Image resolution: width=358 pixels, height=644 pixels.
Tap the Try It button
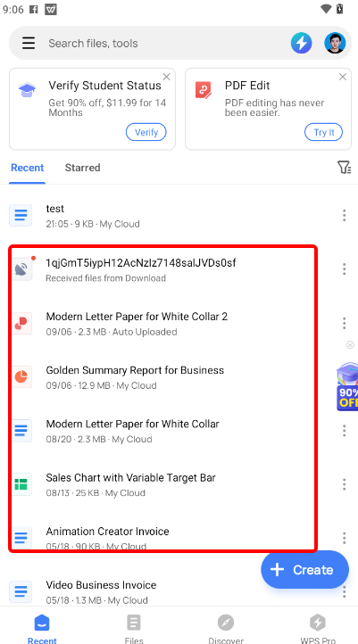[324, 132]
